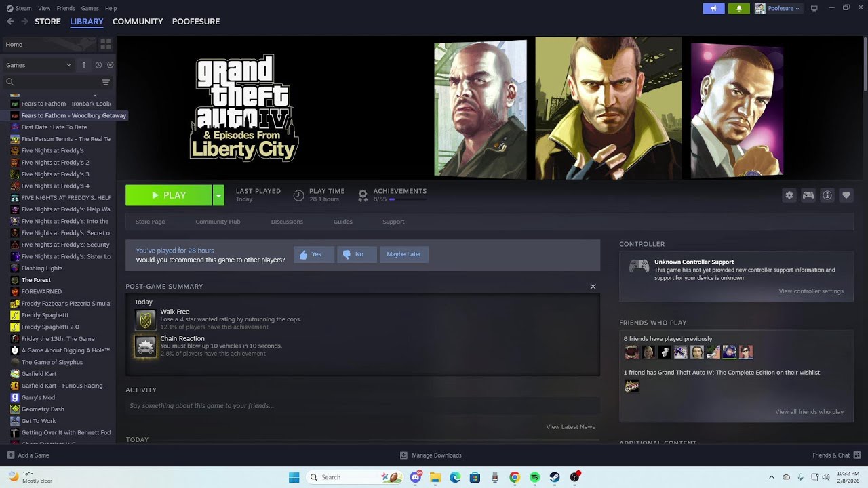Enter Big Picture mode via monitor icon
Viewport: 868px width, 488px height.
point(814,8)
